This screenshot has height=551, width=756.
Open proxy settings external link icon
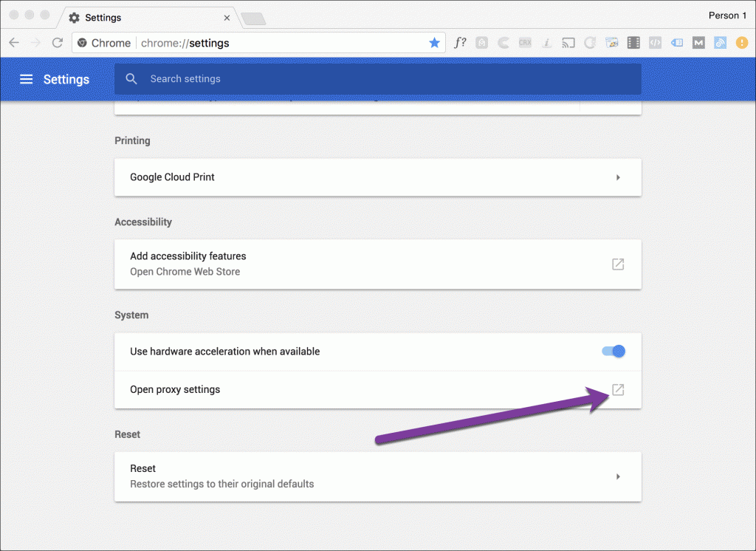point(618,389)
